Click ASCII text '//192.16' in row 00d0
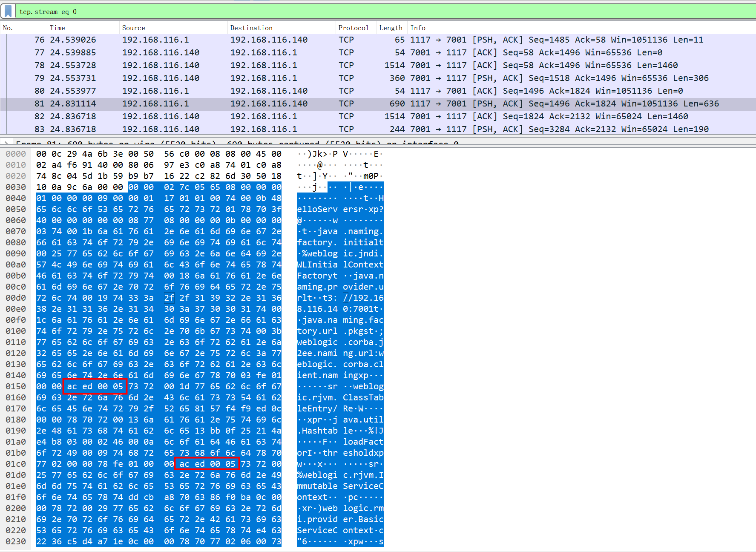 tap(363, 298)
